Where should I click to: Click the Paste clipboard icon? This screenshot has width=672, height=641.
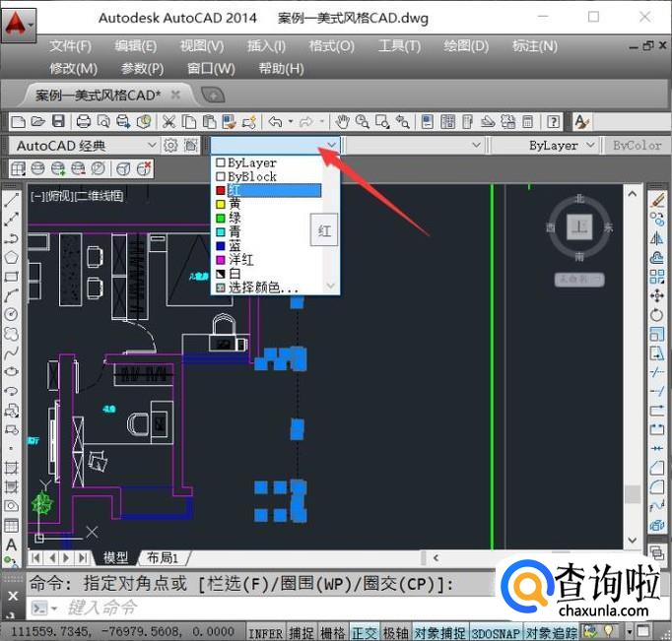[x=209, y=122]
